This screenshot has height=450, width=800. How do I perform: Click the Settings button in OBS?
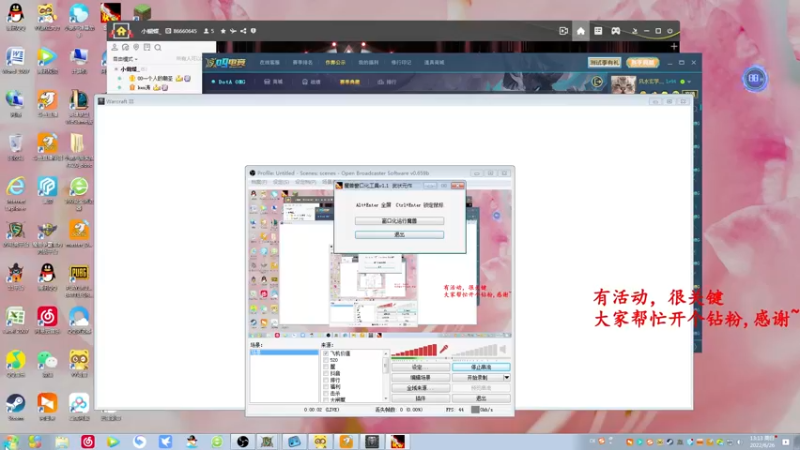coord(420,367)
